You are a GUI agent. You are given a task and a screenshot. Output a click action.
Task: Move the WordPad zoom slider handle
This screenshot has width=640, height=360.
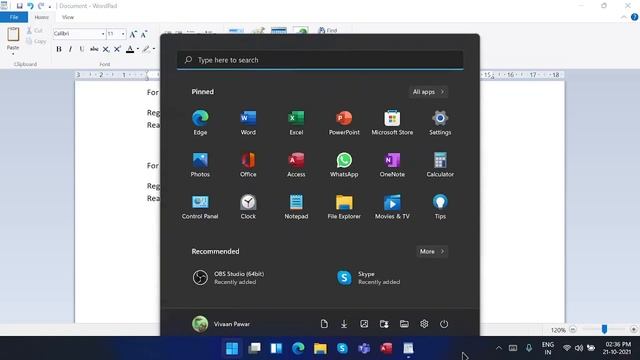coord(604,329)
